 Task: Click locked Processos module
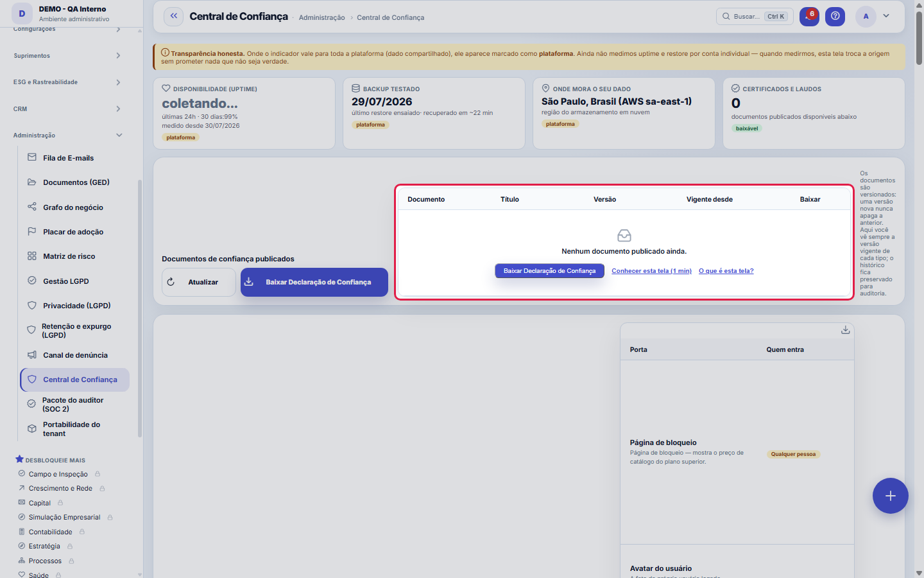click(46, 561)
